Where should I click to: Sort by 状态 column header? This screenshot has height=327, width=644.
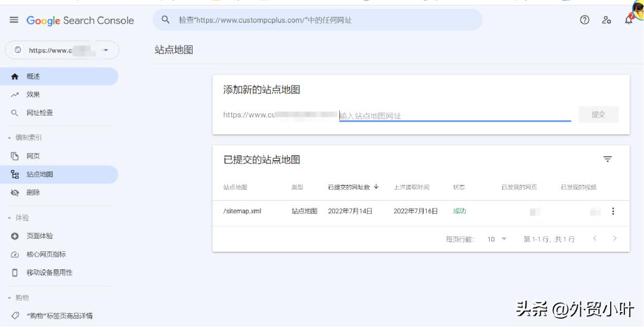[459, 187]
